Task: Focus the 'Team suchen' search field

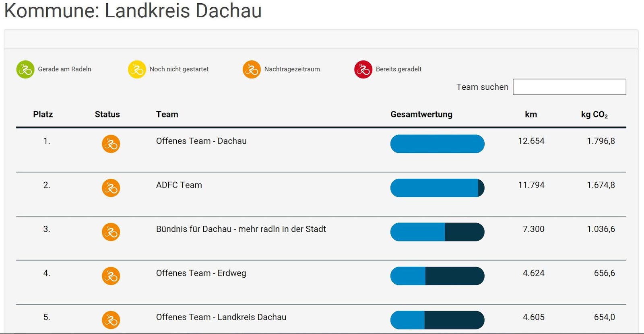Action: tap(569, 87)
